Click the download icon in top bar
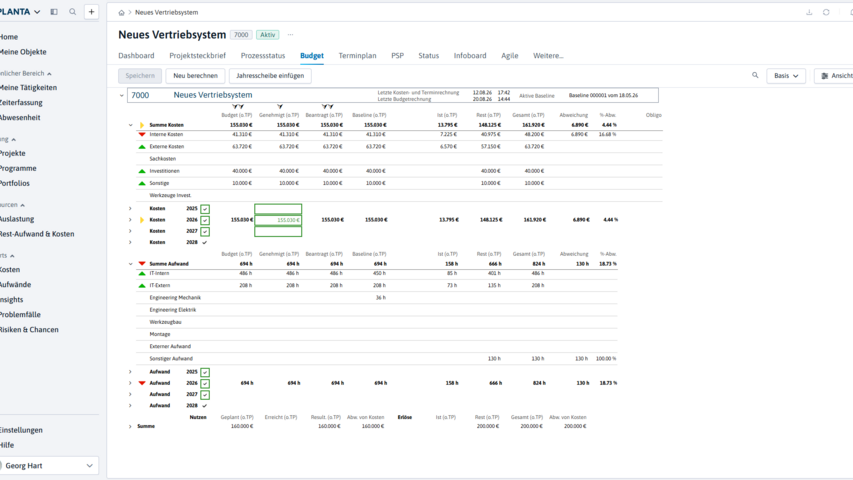 (x=809, y=12)
